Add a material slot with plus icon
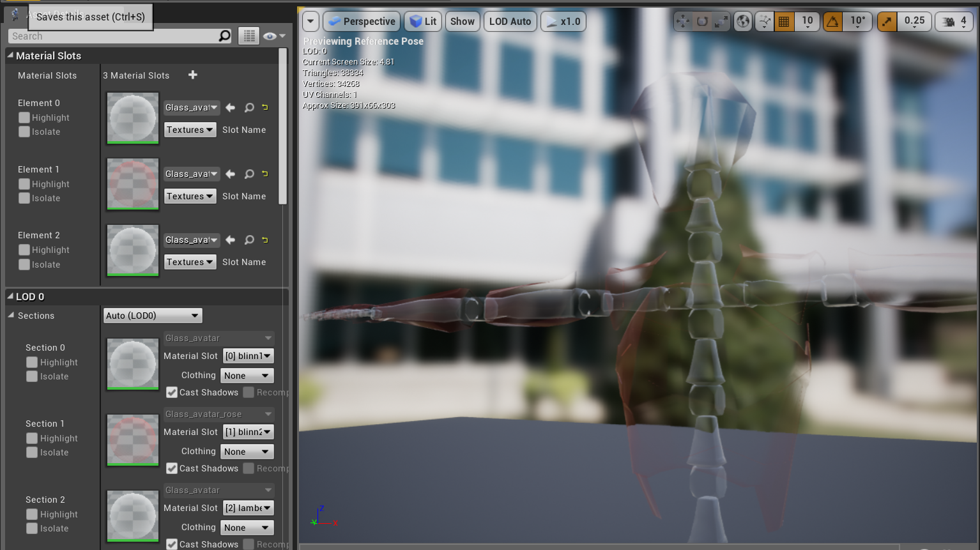The height and width of the screenshot is (550, 980). (193, 75)
